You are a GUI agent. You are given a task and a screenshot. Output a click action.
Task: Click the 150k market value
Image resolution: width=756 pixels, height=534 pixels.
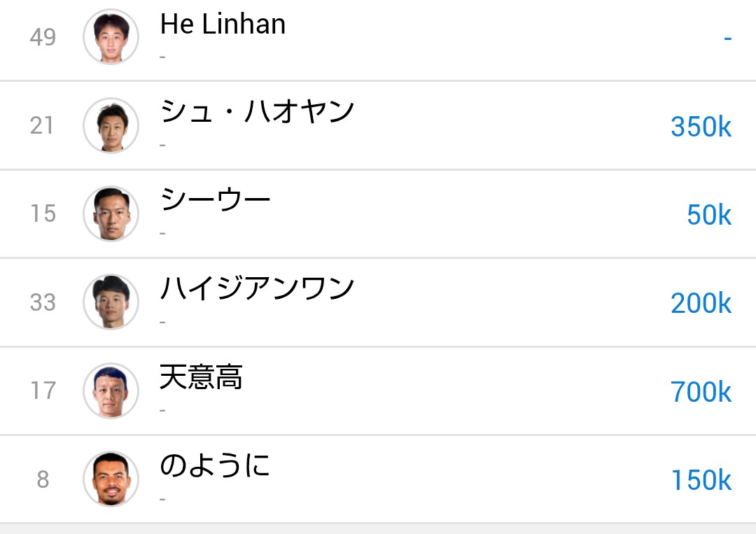701,480
